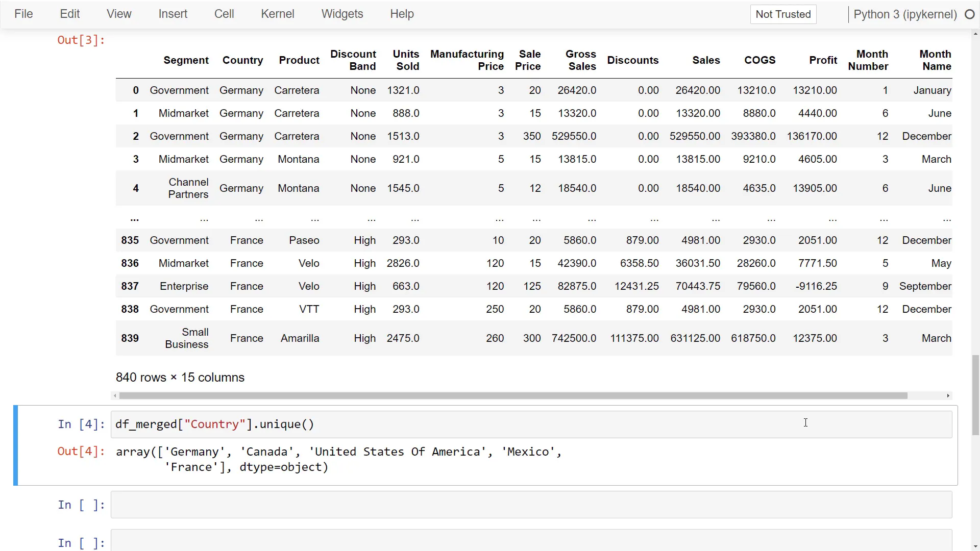Open the Cell menu
This screenshot has height=551, width=980.
224,14
